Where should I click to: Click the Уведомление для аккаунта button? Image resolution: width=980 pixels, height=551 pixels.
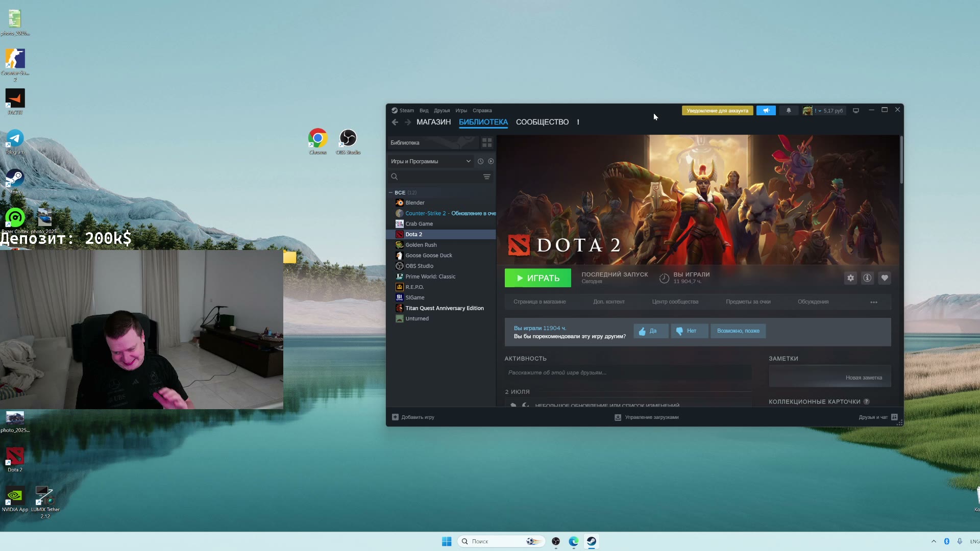click(x=718, y=111)
